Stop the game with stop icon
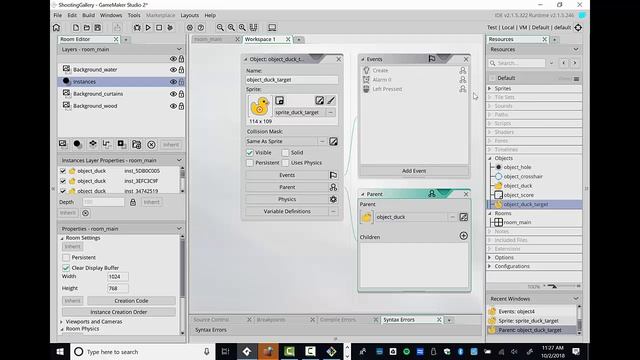 [x=159, y=28]
